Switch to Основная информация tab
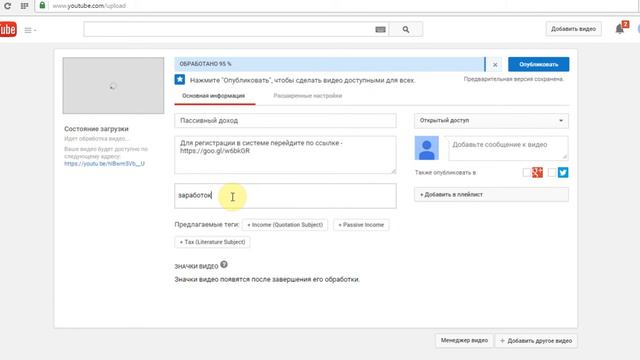Screen dimensions: 640x360 213,96
